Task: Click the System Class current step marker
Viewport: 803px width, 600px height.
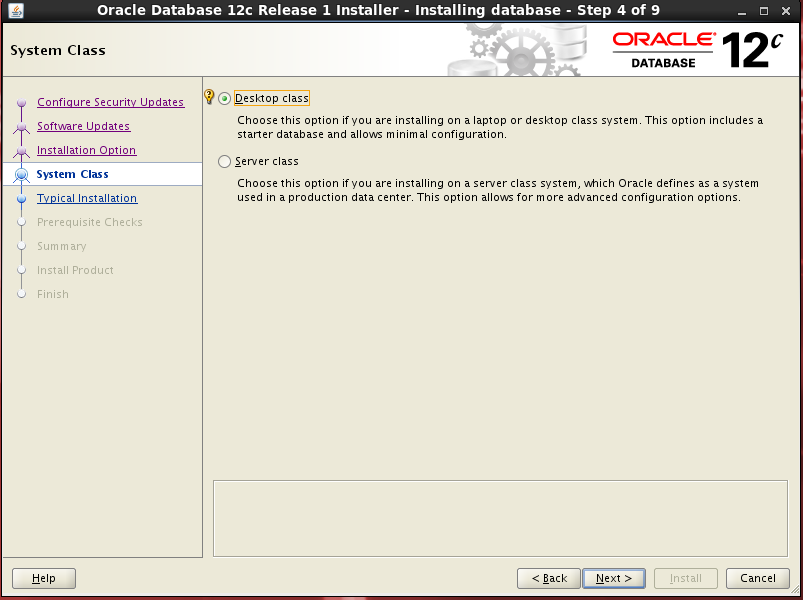Action: tap(22, 175)
